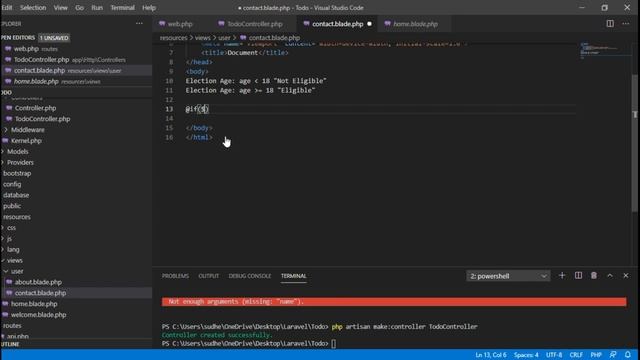This screenshot has width=640, height=360.
Task: Kill the terminal with trash icon
Action: [594, 276]
